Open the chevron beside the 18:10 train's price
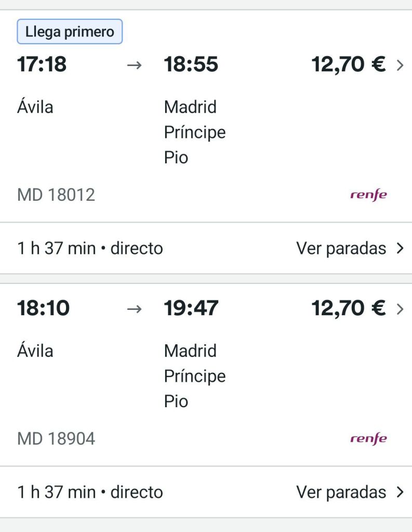 [400, 309]
